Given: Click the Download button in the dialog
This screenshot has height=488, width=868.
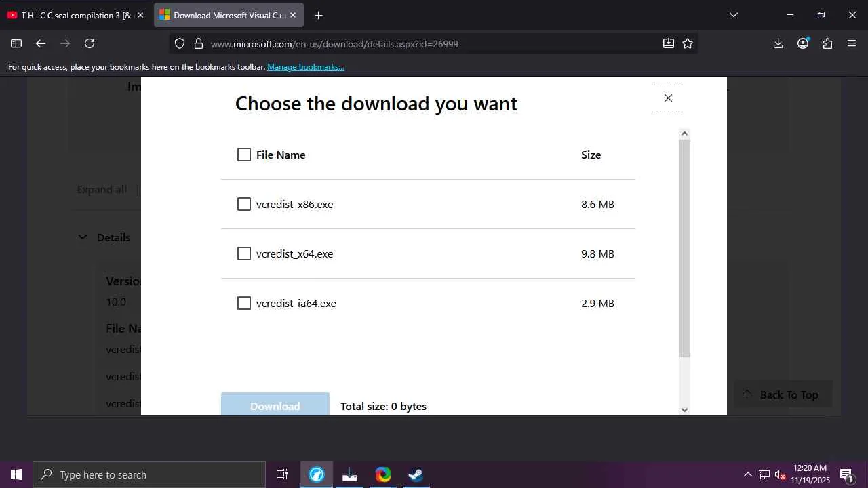Looking at the screenshot, I should (x=275, y=405).
